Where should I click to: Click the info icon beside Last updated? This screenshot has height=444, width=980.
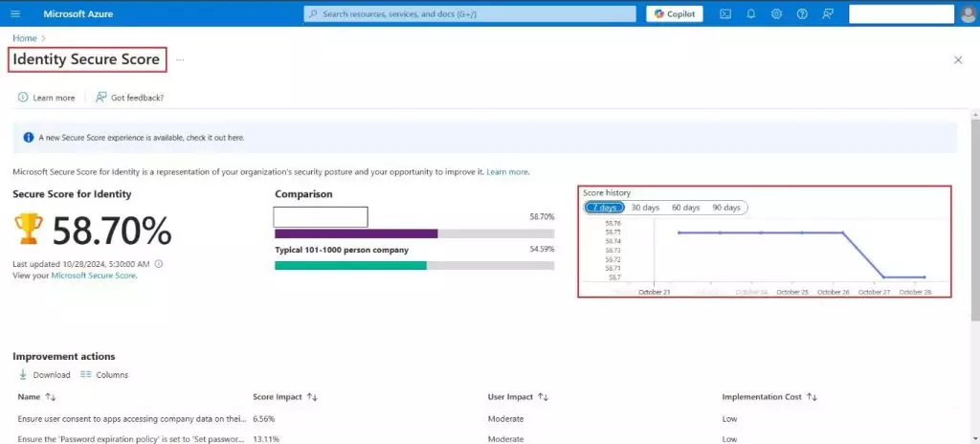click(x=159, y=264)
